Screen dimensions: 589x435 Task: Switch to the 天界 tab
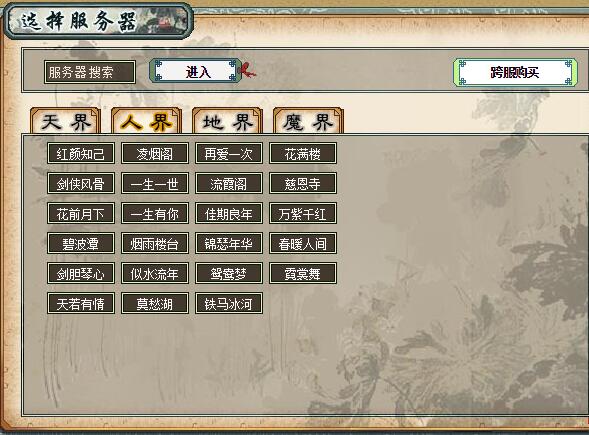click(65, 121)
